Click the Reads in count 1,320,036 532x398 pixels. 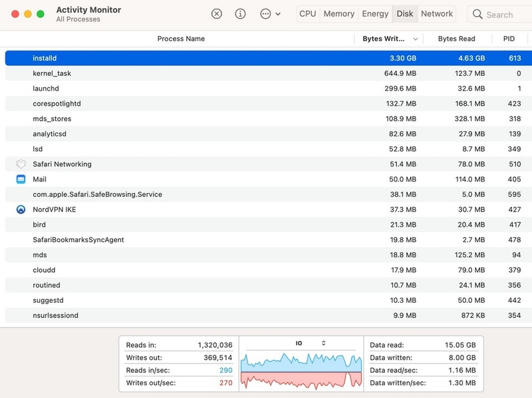[x=215, y=345]
